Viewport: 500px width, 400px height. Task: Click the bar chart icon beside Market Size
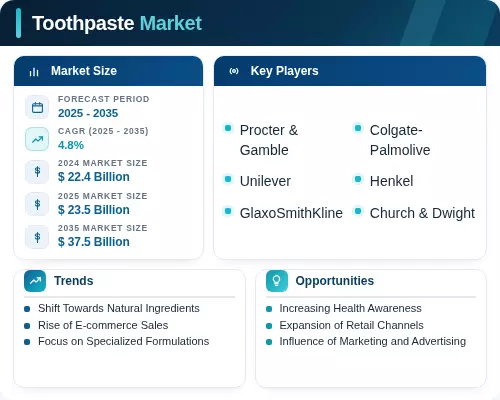[x=34, y=72]
